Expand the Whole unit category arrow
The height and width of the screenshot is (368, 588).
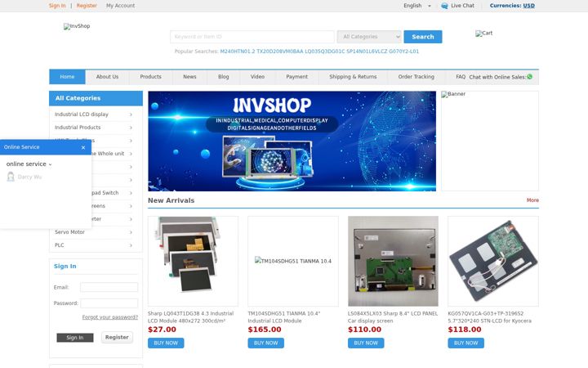click(x=131, y=154)
